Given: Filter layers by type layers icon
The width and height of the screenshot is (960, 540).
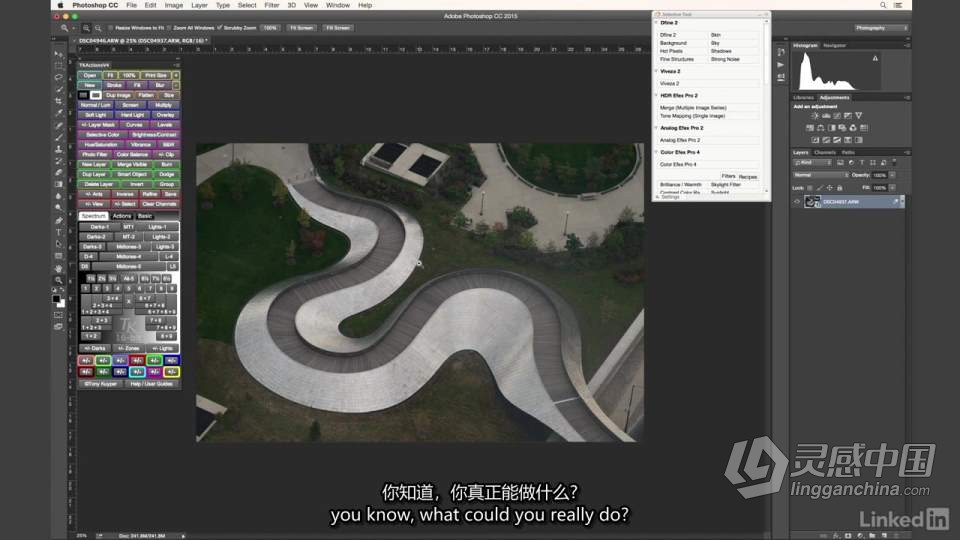Looking at the screenshot, I should click(862, 162).
